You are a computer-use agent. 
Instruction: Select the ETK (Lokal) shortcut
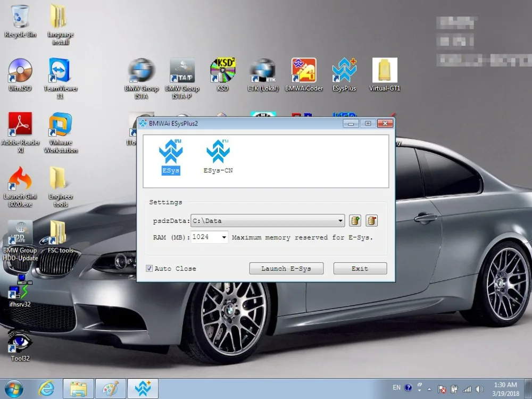click(263, 74)
